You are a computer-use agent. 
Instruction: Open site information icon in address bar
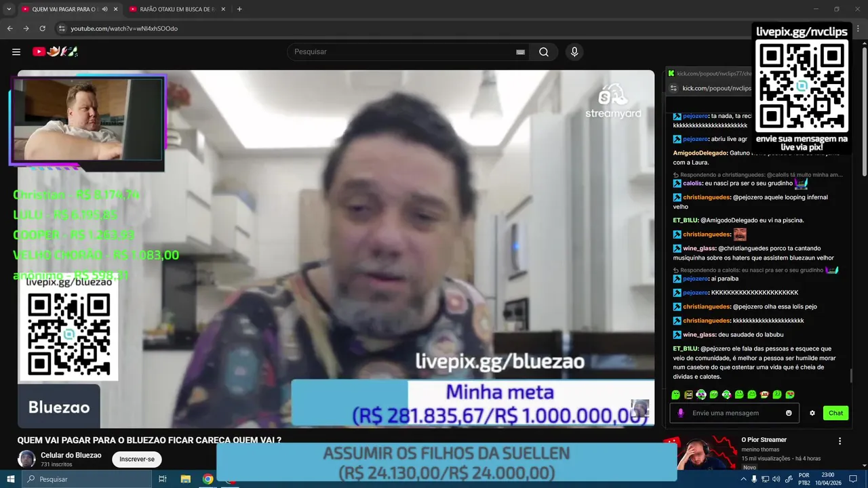(x=62, y=28)
